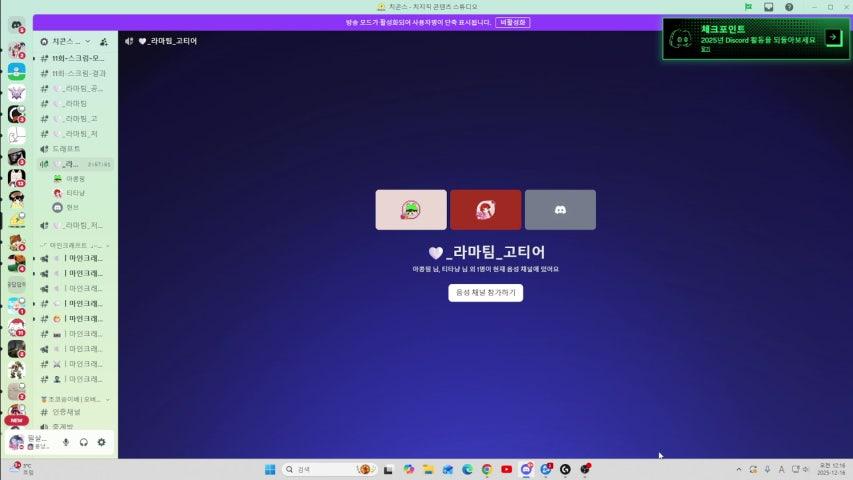Image resolution: width=853 pixels, height=480 pixels.
Task: Show hidden system tray icons chevron
Action: pyautogui.click(x=738, y=469)
